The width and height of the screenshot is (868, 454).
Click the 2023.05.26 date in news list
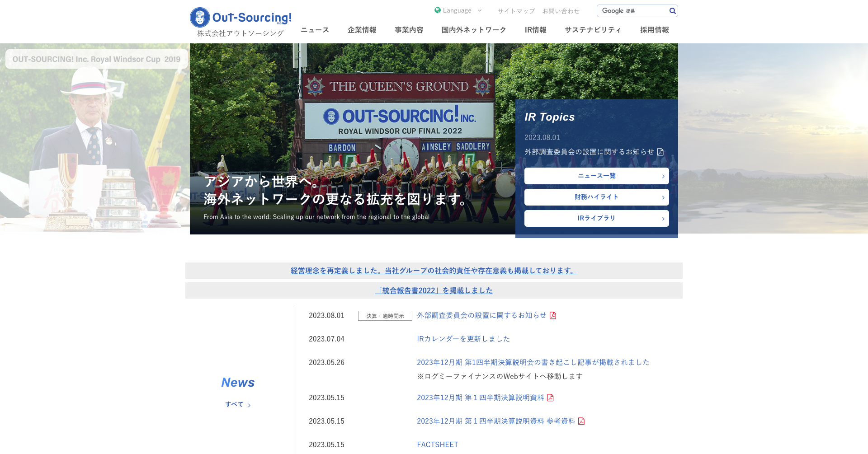coord(326,362)
